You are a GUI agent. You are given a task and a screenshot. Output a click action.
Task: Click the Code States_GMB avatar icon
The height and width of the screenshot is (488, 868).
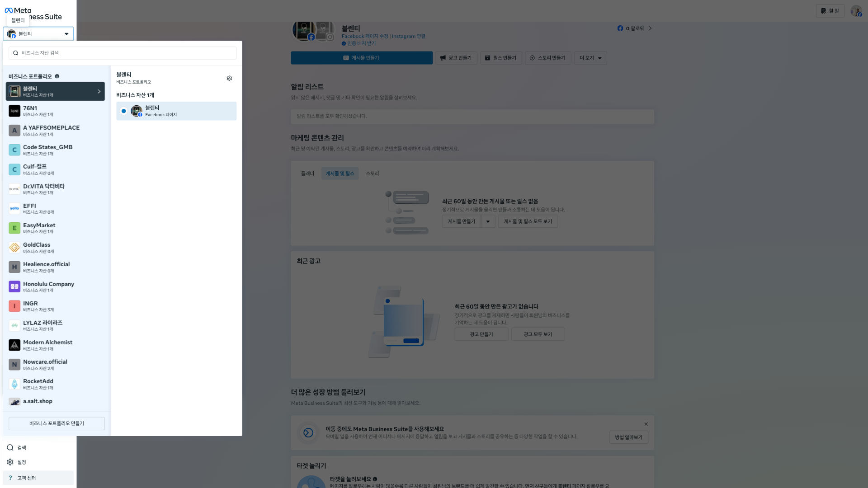tap(14, 150)
